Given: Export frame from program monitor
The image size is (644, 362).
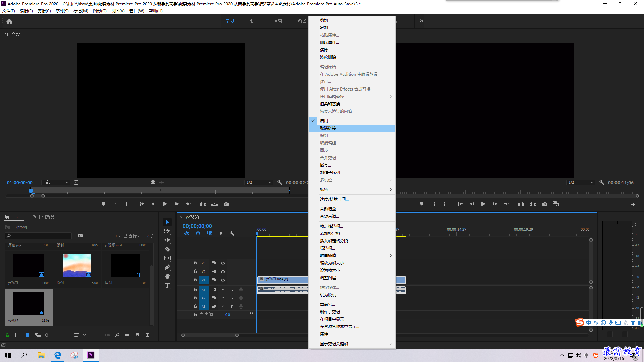Looking at the screenshot, I should [x=545, y=204].
